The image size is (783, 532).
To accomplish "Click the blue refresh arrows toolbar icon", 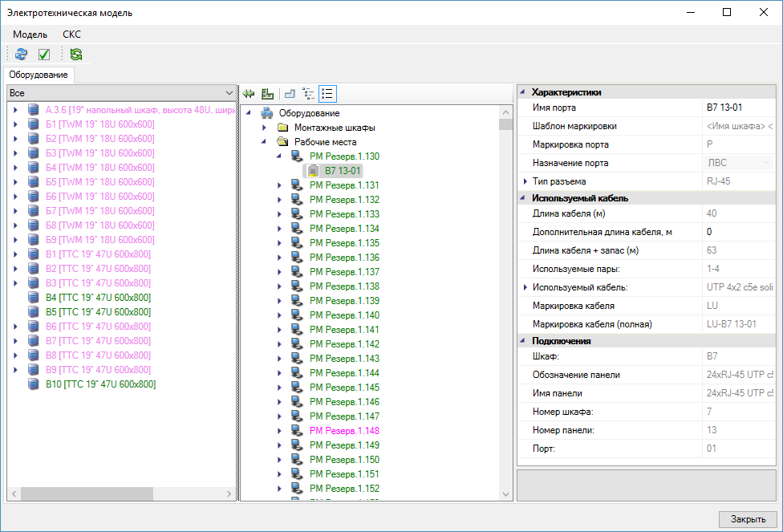I will point(21,54).
